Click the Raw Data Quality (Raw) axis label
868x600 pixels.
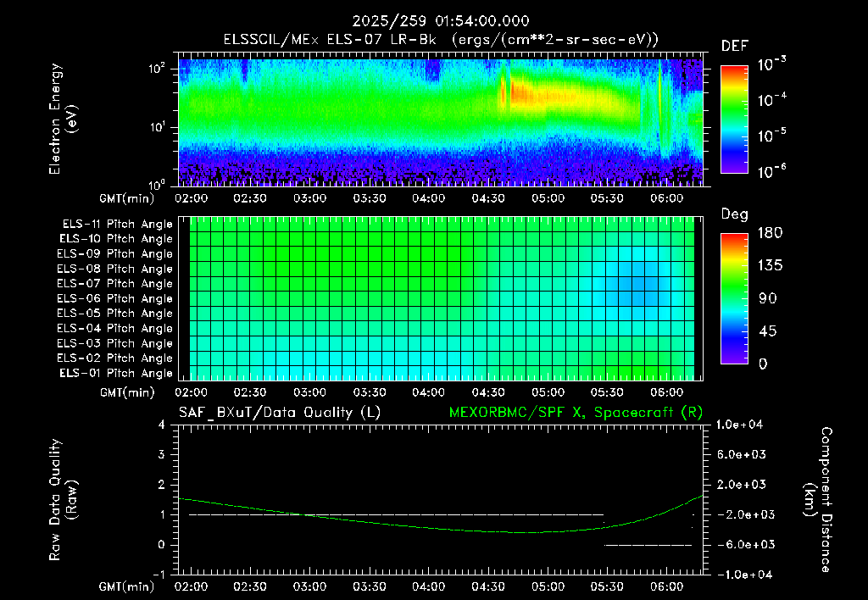point(63,500)
